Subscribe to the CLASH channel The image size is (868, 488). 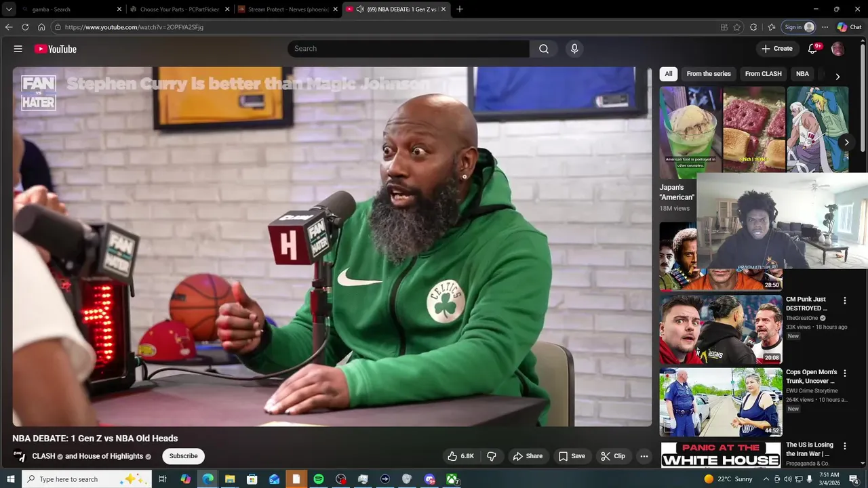[x=183, y=456]
